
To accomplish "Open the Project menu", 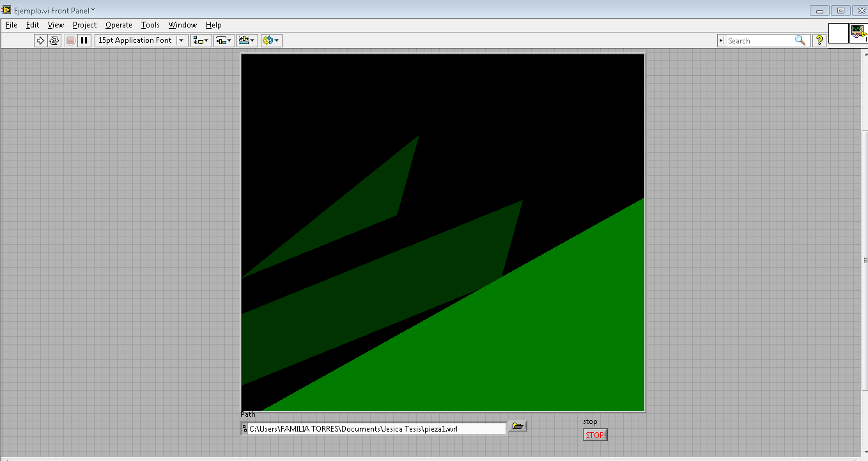I will pos(84,25).
